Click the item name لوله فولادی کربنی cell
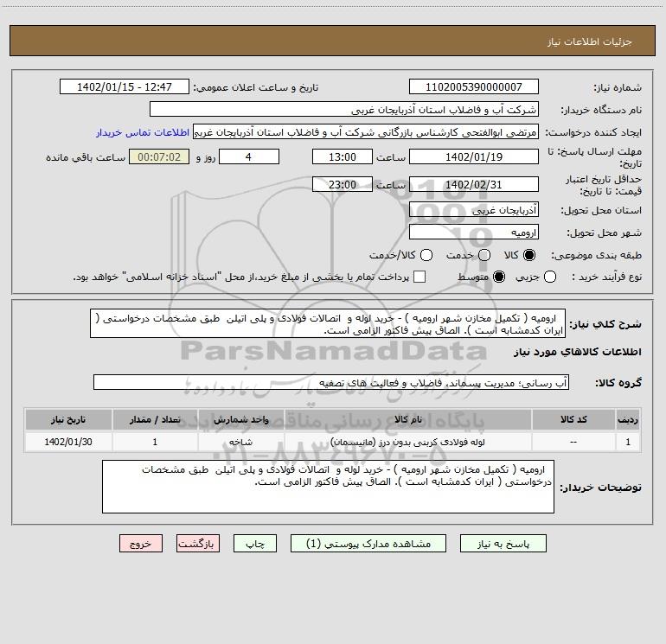Screen dimensions: 666x644 coord(407,442)
